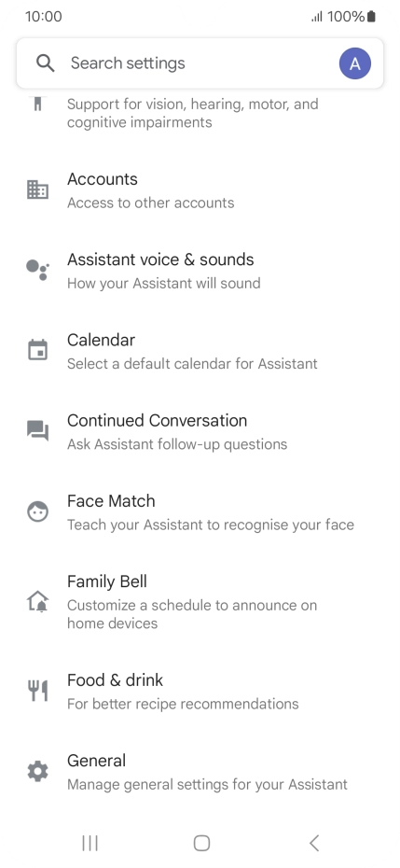Tap the home navigation button
This screenshot has height=868, width=400.
201,843
